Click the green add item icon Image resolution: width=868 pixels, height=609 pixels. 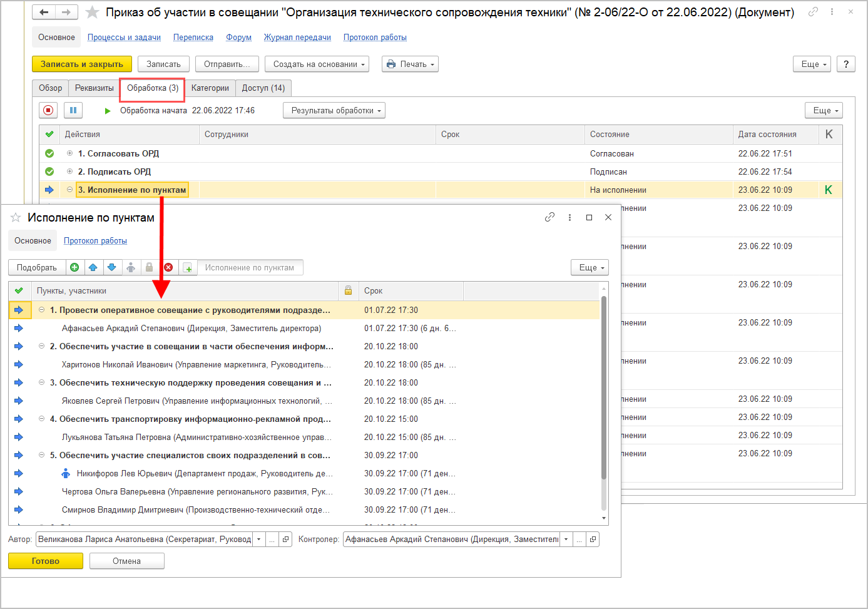point(74,268)
